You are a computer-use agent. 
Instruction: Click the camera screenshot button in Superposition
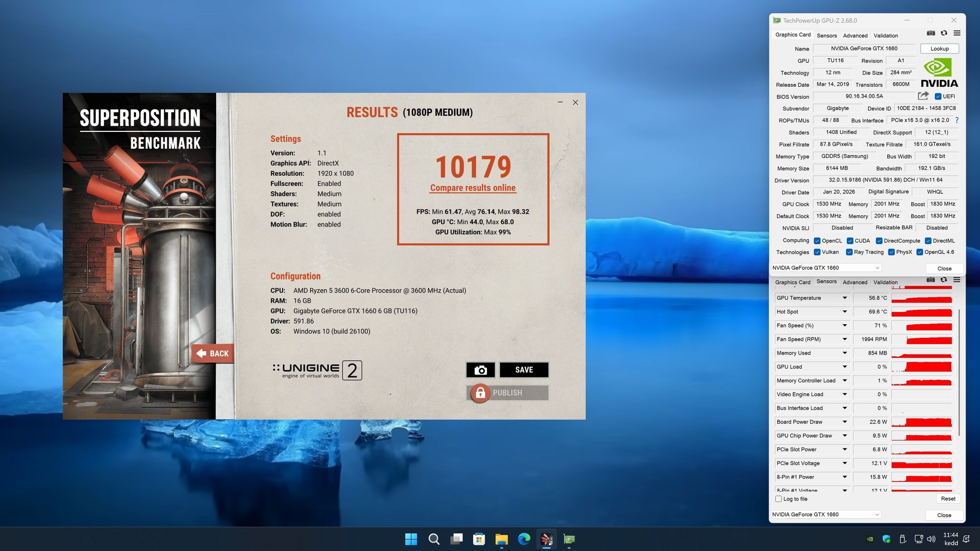(480, 370)
